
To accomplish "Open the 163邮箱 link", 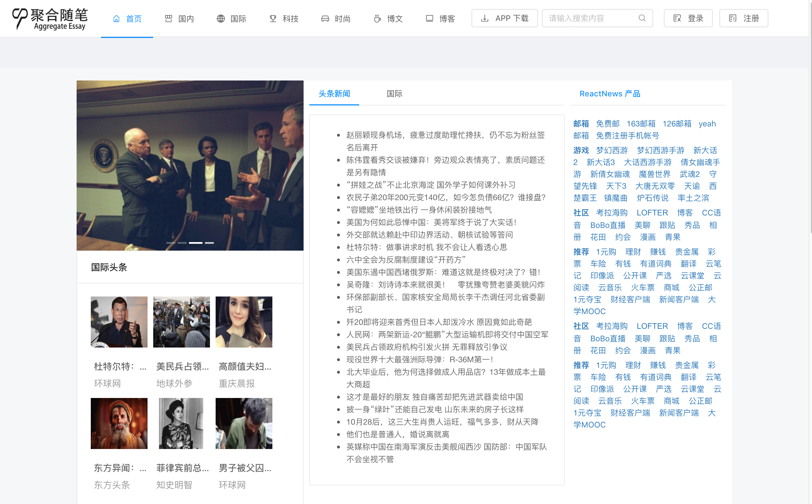I will (641, 124).
